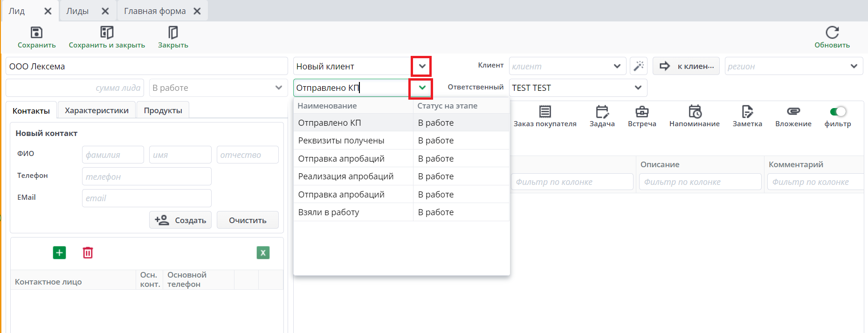The height and width of the screenshot is (333, 868).
Task: Create a new Task (Задача)
Action: pyautogui.click(x=602, y=112)
